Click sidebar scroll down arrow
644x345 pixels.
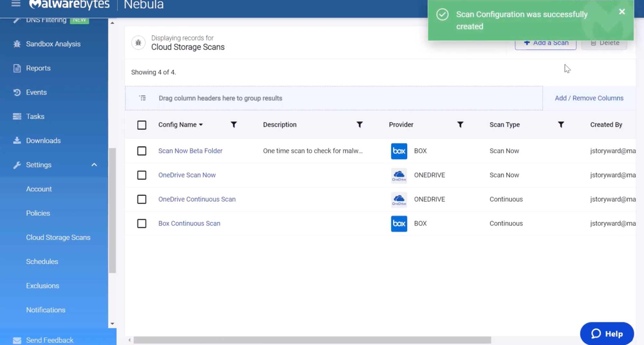[112, 323]
